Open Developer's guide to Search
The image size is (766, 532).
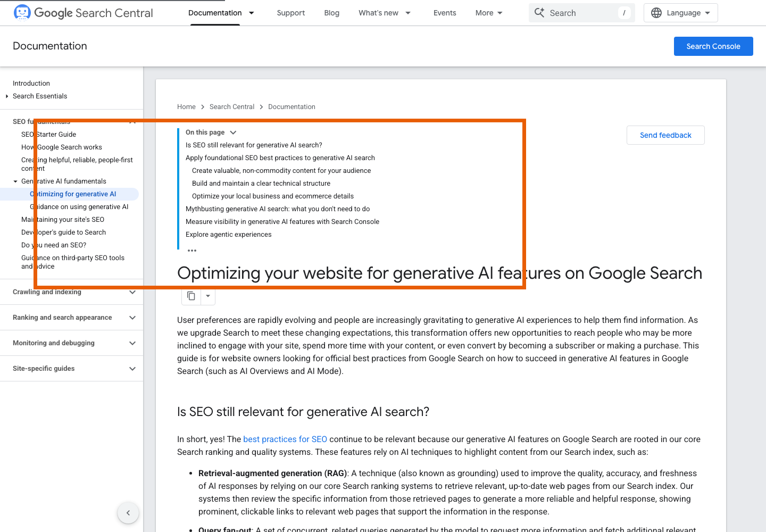pyautogui.click(x=63, y=232)
